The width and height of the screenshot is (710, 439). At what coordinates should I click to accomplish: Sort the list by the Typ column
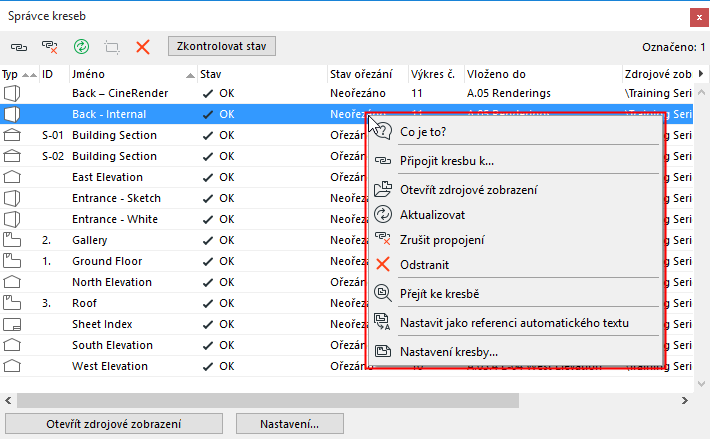pyautogui.click(x=11, y=74)
